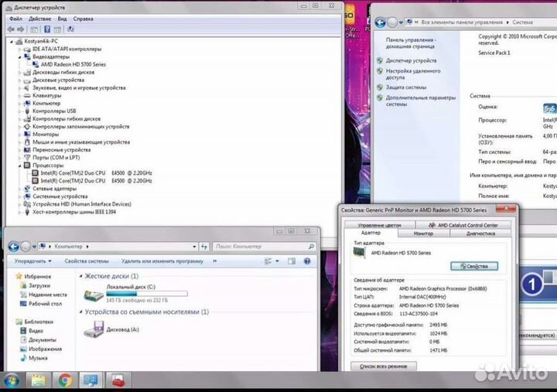The width and height of the screenshot is (557, 392).
Task: Switch to the Диагностика tab
Action: [480, 233]
